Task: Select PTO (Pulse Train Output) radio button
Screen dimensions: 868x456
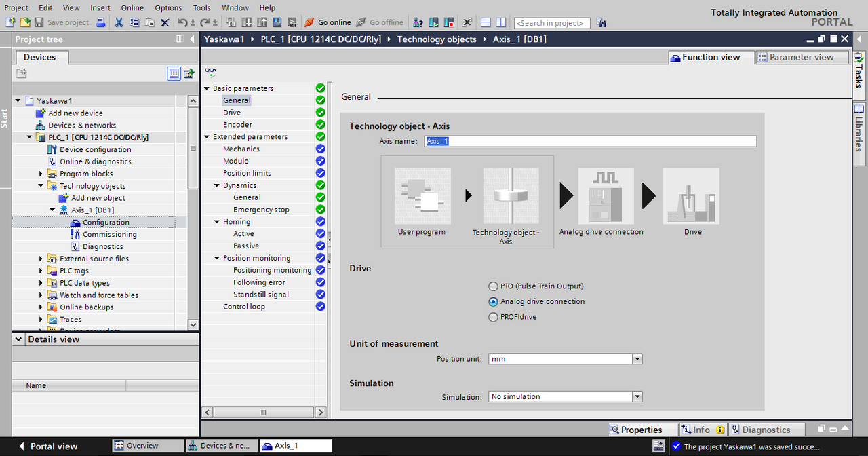Action: click(x=494, y=286)
